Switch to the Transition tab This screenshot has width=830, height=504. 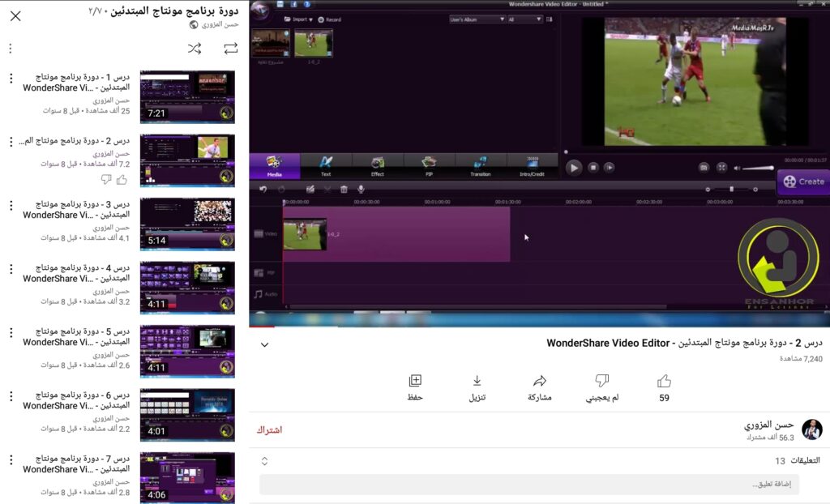479,163
